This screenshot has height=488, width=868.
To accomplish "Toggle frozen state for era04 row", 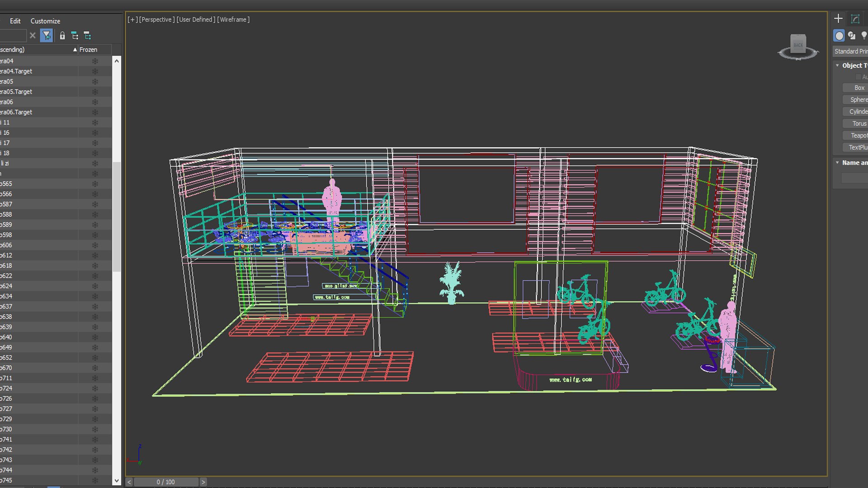I will 95,61.
